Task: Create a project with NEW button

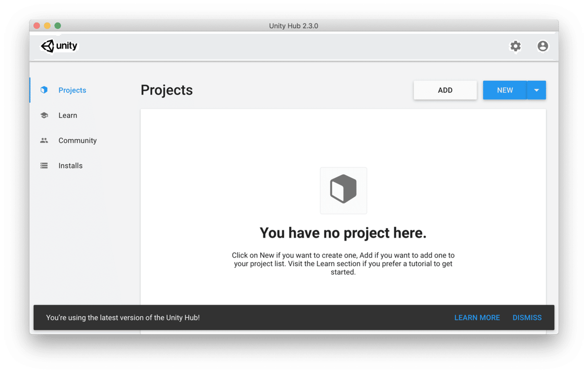Action: click(505, 90)
